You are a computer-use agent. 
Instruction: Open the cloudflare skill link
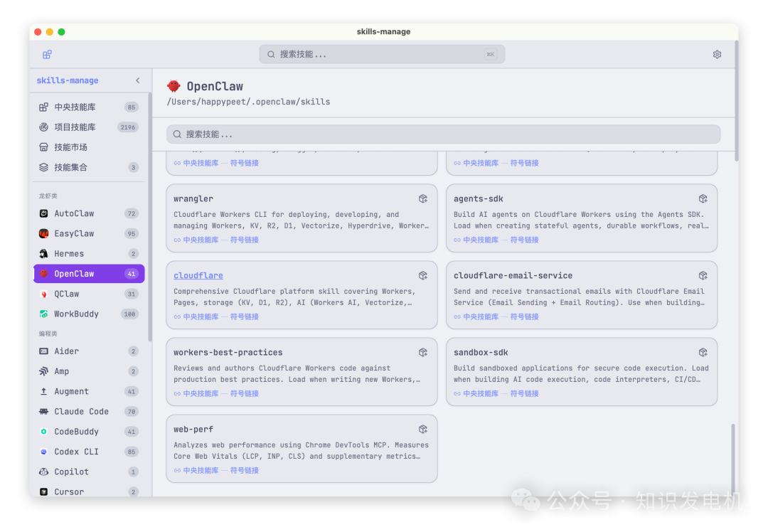click(x=198, y=276)
